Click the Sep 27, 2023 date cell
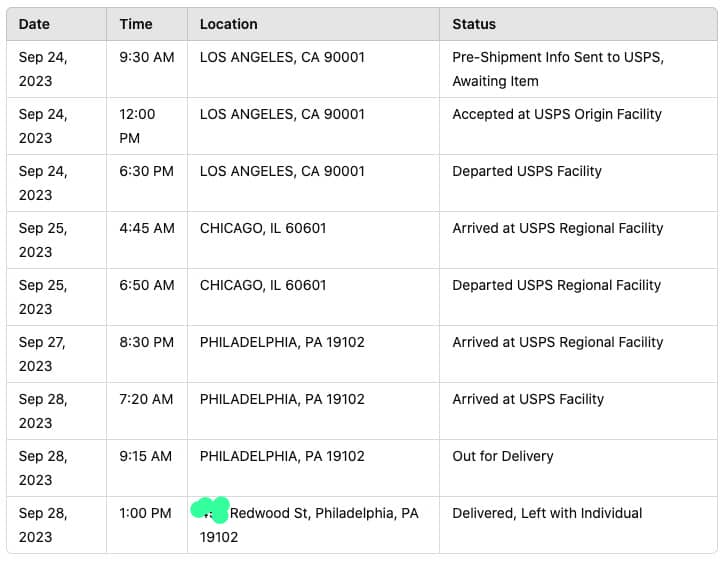Viewport: 723px width, 562px height. pyautogui.click(x=43, y=353)
